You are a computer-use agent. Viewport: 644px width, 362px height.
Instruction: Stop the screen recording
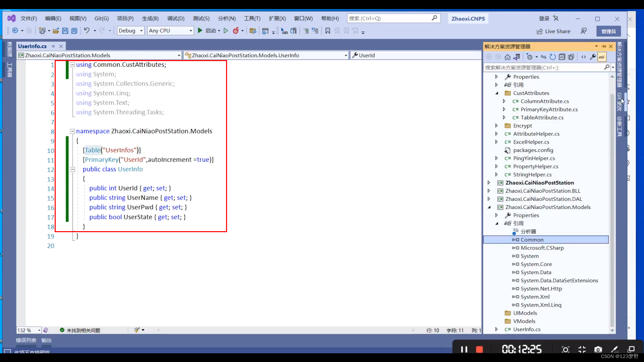tap(479, 349)
